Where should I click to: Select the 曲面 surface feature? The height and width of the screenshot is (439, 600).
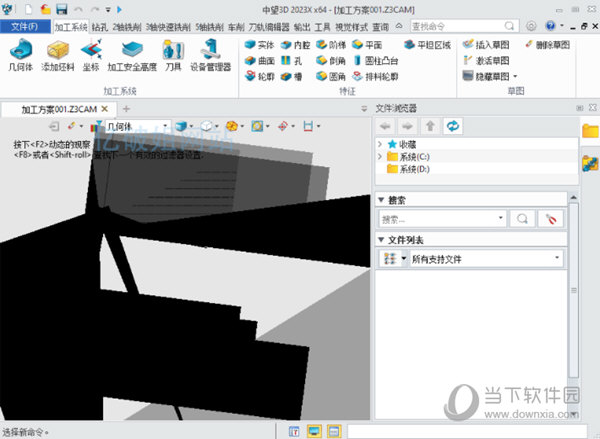[x=259, y=60]
